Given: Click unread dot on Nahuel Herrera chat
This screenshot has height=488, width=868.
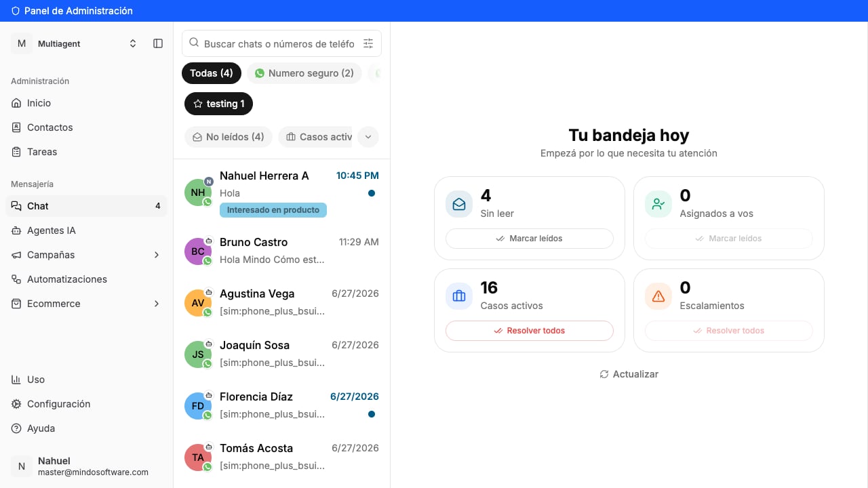Looking at the screenshot, I should pyautogui.click(x=372, y=193).
